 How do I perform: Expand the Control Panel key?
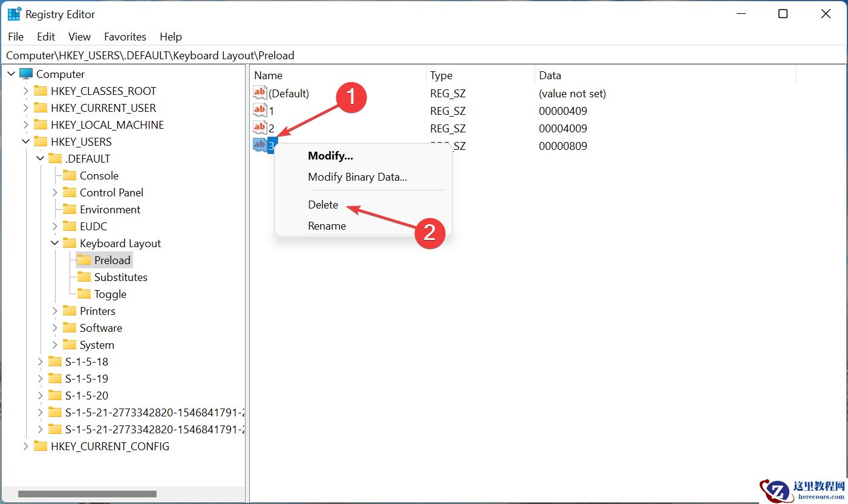[54, 192]
